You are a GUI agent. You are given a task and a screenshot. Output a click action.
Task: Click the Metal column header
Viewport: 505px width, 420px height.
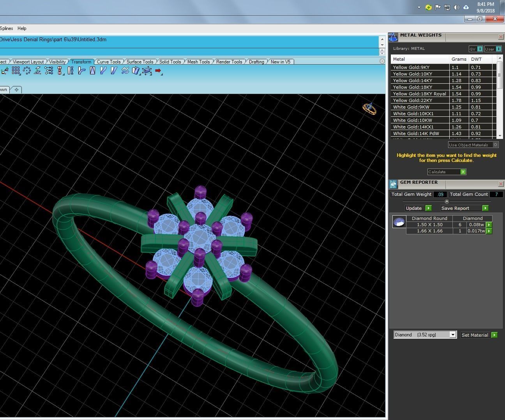point(420,59)
